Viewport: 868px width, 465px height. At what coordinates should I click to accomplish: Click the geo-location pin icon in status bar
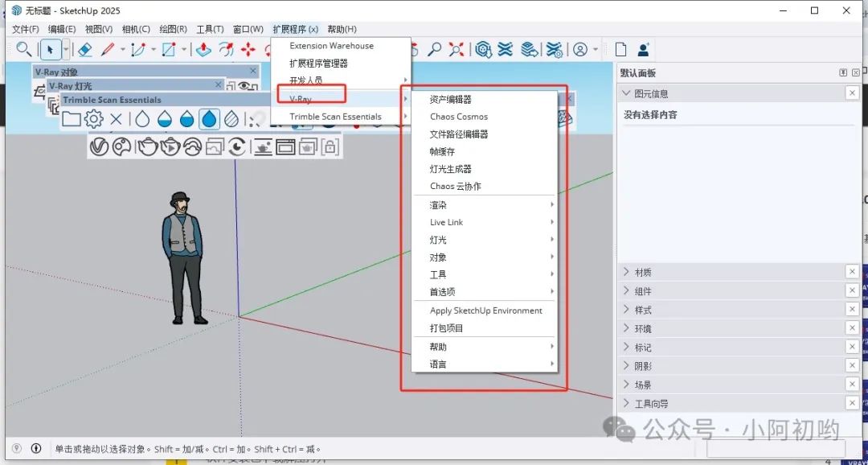[x=17, y=448]
